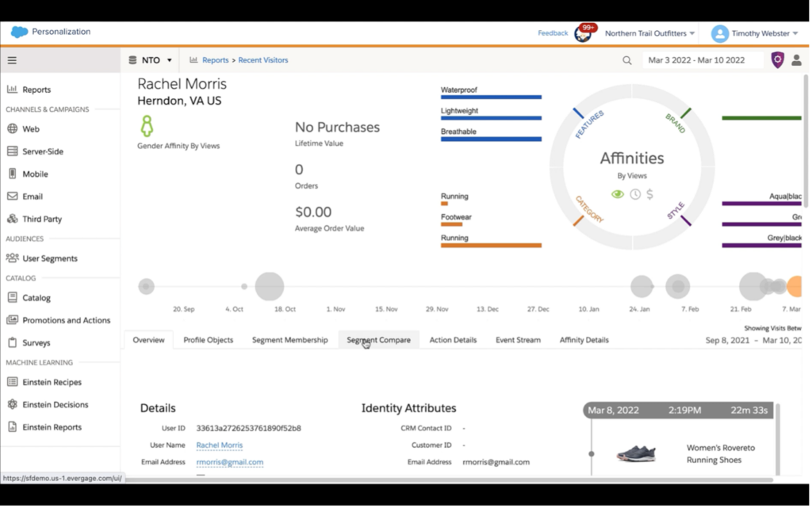
Task: Click the NTO dataset database icon
Action: [132, 60]
